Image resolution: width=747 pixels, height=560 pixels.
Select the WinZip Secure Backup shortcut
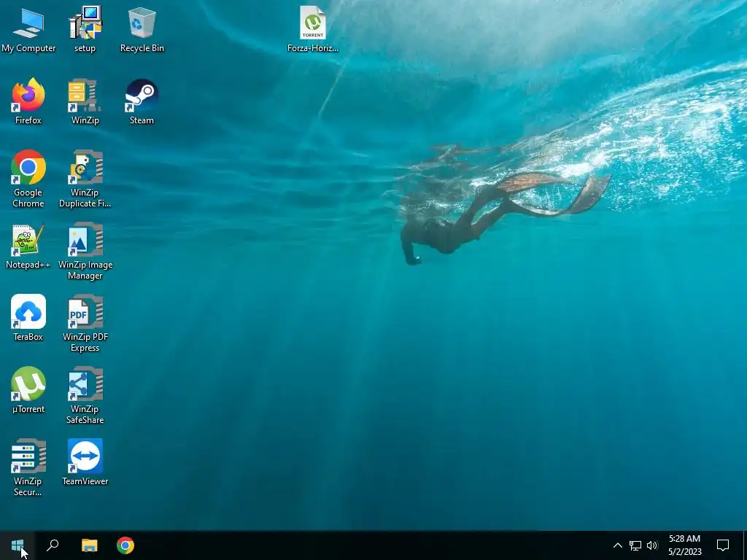[x=28, y=467]
